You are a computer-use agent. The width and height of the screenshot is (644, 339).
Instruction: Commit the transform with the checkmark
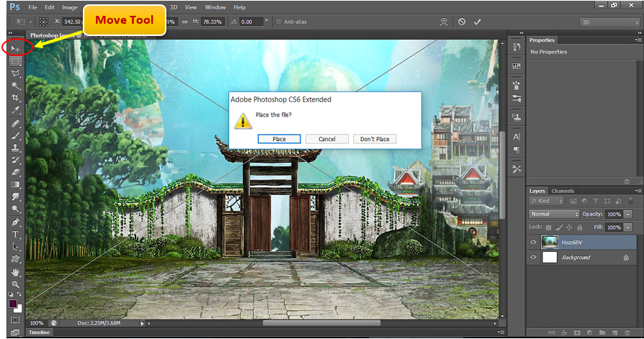click(x=477, y=22)
